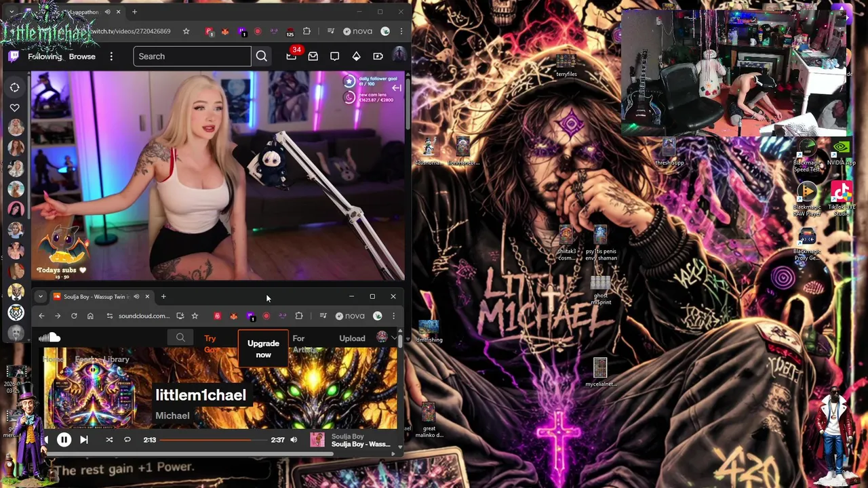Open Browse in Twitch nav
868x488 pixels.
coord(82,56)
